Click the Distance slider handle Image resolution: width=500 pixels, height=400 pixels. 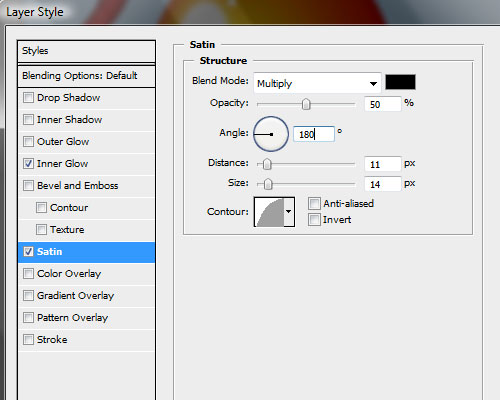[267, 164]
